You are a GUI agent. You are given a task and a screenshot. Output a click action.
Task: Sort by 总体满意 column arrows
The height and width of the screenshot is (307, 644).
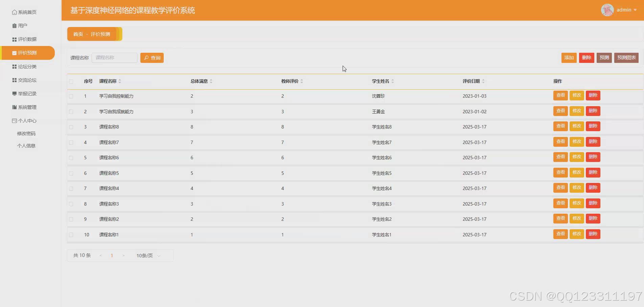[x=211, y=81]
